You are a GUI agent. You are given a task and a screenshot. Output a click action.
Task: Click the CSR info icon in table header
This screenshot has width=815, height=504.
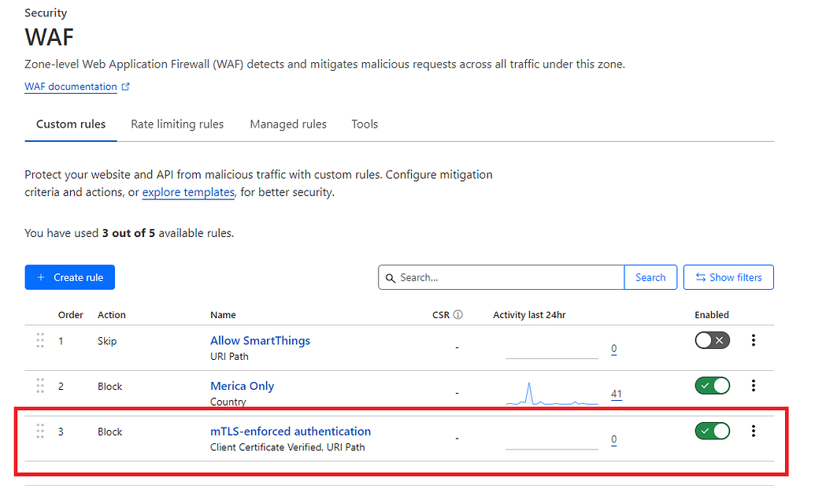pyautogui.click(x=459, y=314)
